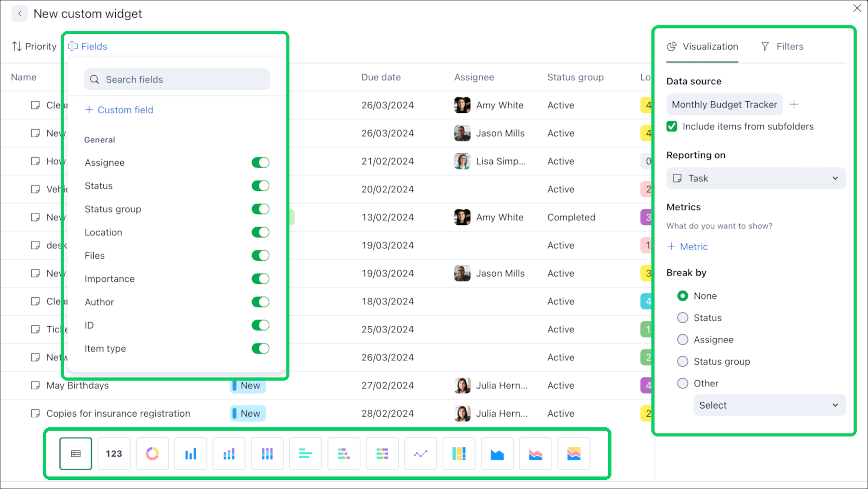Click Julia Hern... avatar in 27/02/2024 row
The height and width of the screenshot is (489, 868).
click(x=462, y=385)
